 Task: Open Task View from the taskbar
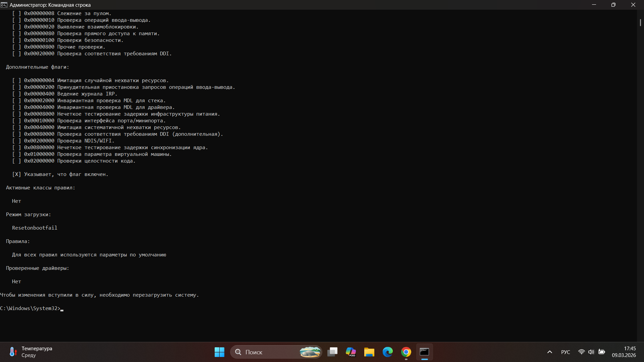click(x=332, y=352)
